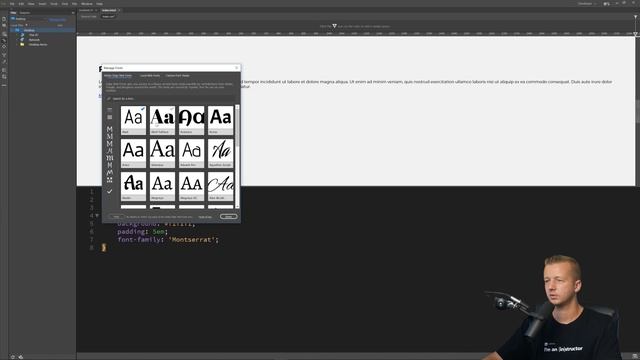Deselect the Abril Fatface font thumbnail
640x360 pixels.
coord(162,120)
